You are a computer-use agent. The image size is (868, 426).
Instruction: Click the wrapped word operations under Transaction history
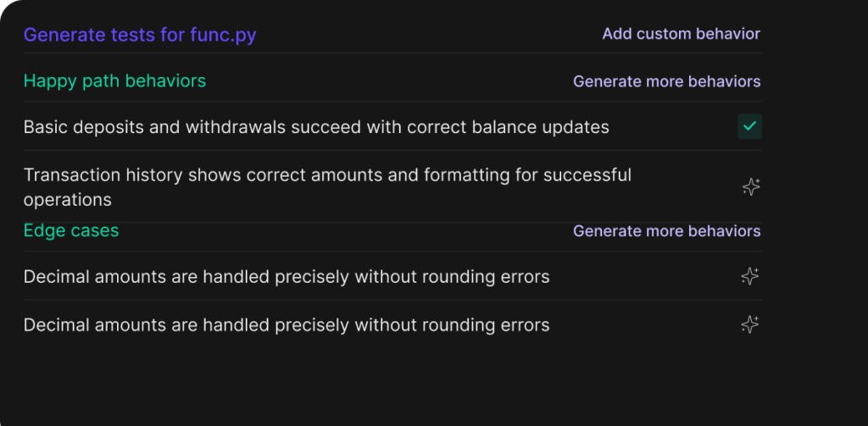point(68,200)
